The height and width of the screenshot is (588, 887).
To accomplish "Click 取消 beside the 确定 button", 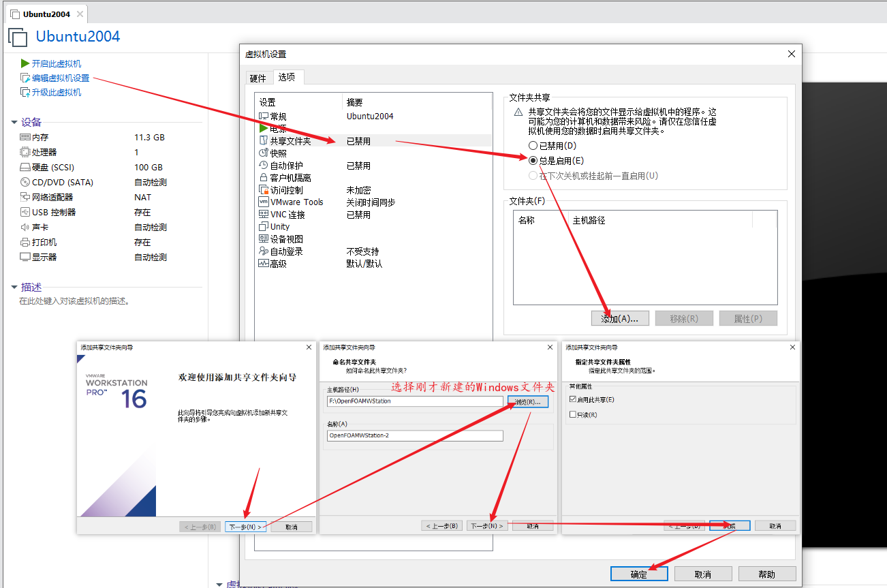I will tap(703, 574).
